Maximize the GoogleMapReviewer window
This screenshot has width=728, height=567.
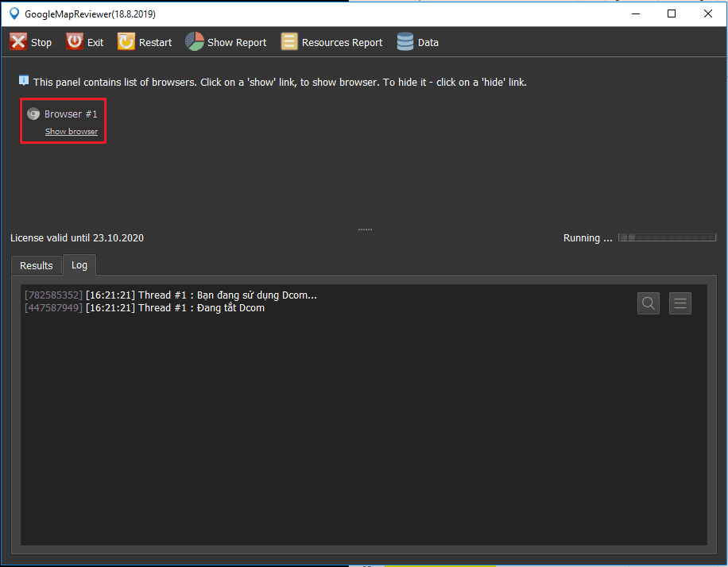tap(672, 13)
